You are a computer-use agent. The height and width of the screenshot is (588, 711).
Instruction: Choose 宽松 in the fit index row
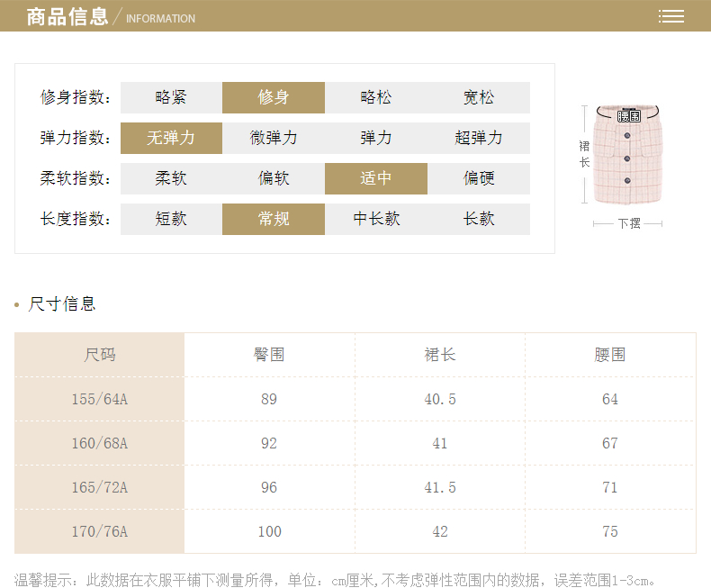coord(479,97)
